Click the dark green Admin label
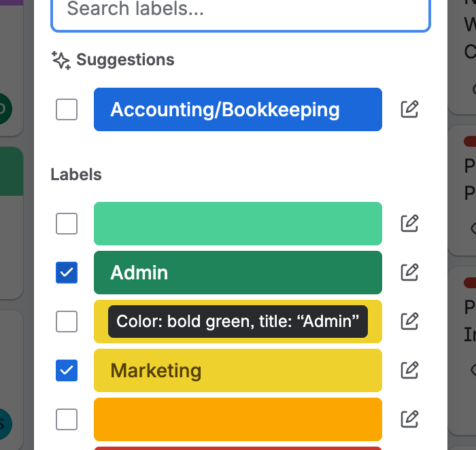This screenshot has height=450, width=476. click(238, 273)
